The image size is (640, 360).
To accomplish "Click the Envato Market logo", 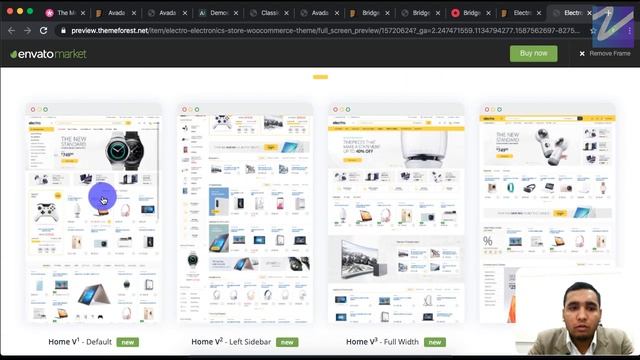I will 48,54.
